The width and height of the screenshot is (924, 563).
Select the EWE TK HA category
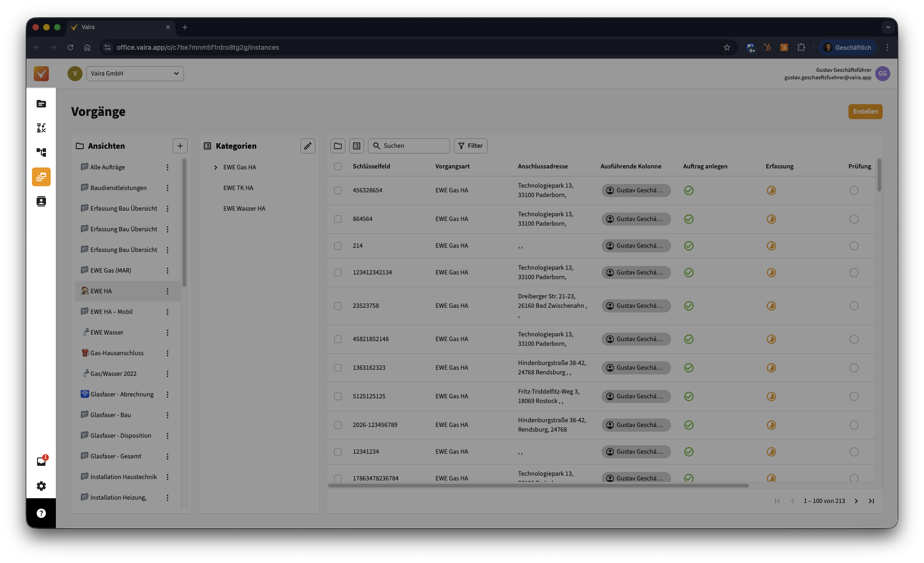tap(238, 188)
